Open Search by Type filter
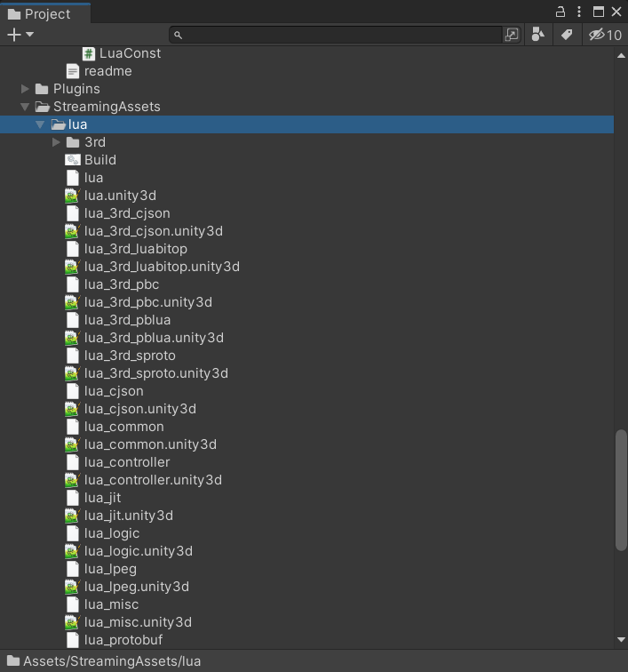 (x=537, y=35)
